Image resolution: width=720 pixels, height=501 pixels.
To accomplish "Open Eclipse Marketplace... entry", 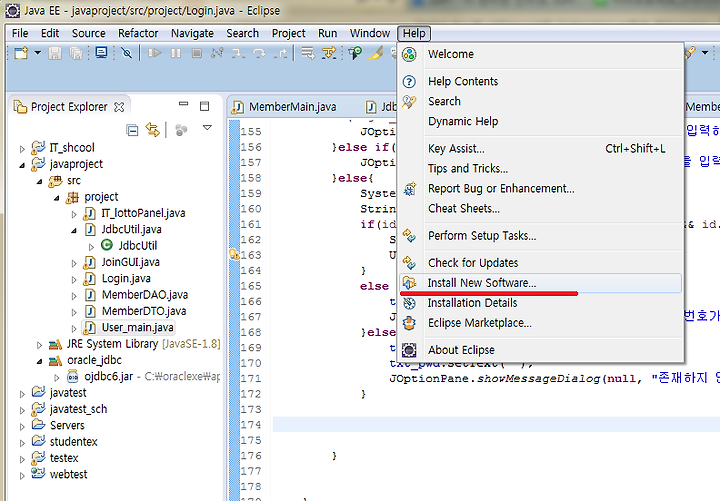I will 541,323.
